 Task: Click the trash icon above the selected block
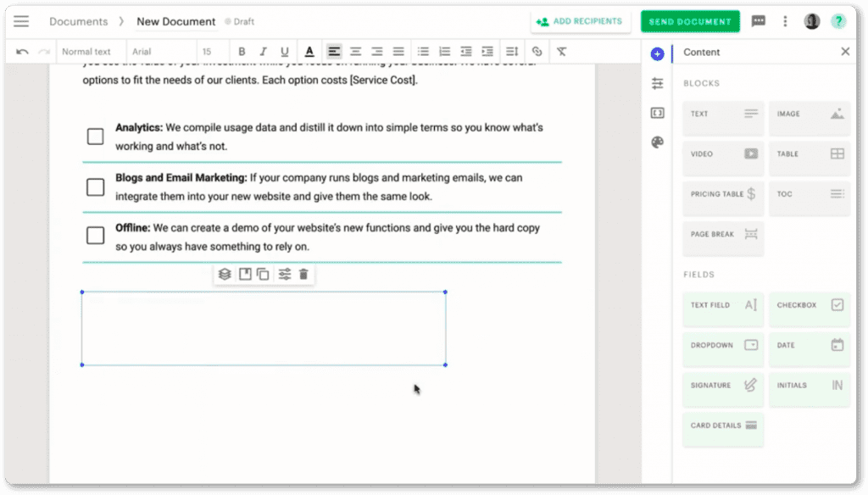(303, 274)
